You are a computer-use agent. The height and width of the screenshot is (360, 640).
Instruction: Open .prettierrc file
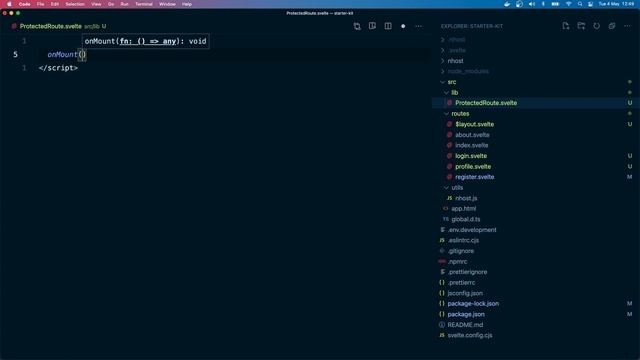pos(461,282)
